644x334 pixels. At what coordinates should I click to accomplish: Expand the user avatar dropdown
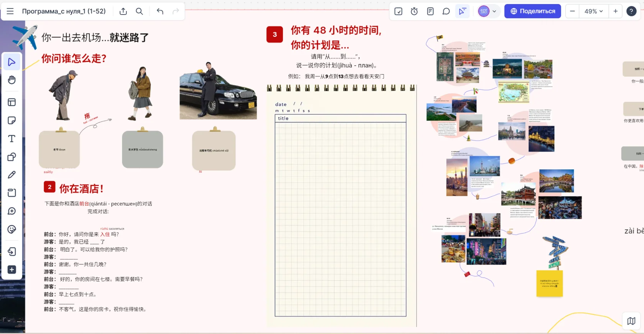494,11
